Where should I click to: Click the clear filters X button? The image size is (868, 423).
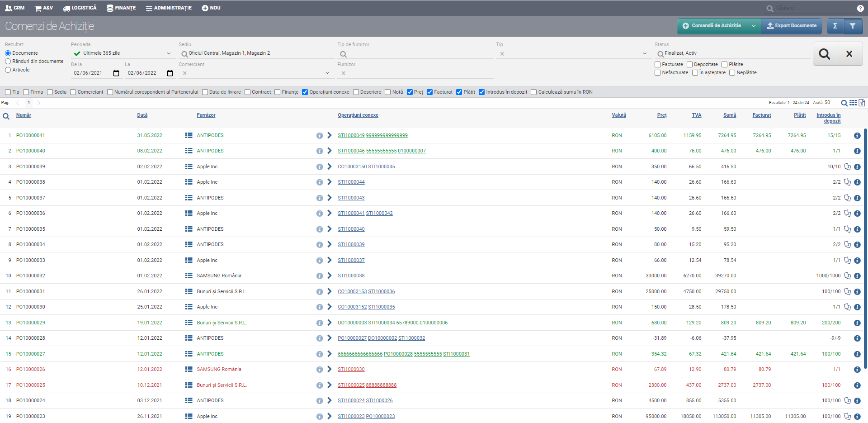point(849,54)
